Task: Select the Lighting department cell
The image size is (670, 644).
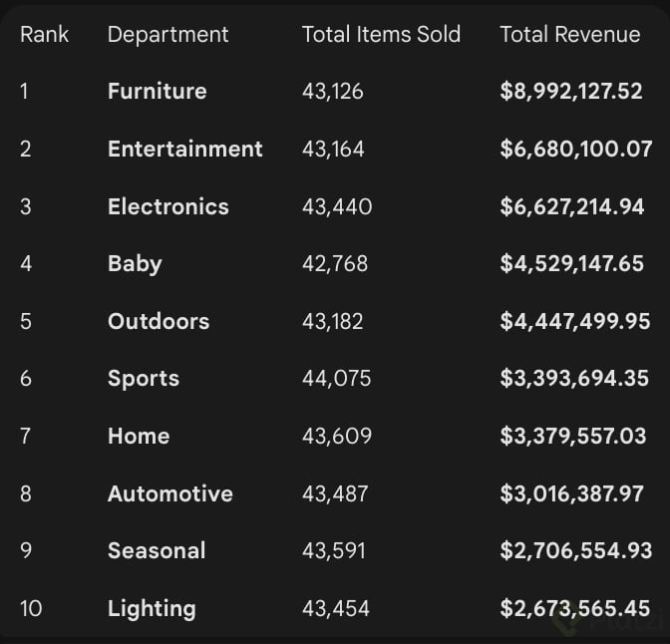Action: [152, 609]
